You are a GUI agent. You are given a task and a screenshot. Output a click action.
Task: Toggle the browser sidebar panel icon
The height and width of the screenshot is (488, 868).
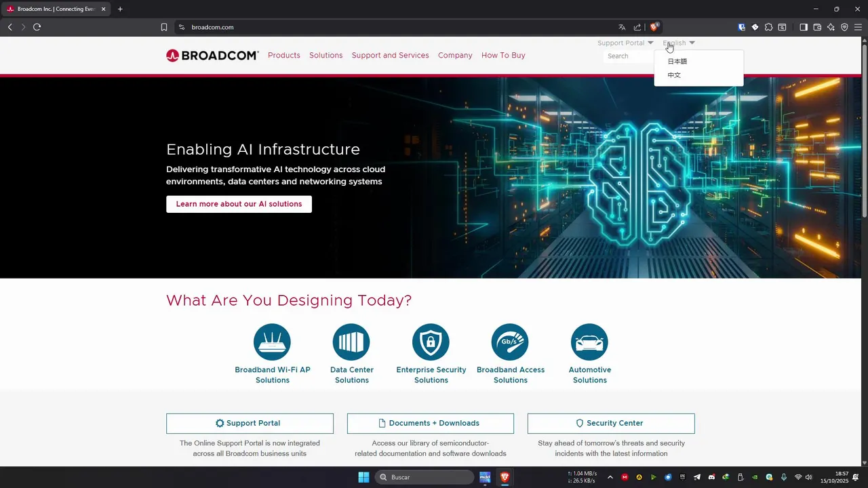pos(804,27)
